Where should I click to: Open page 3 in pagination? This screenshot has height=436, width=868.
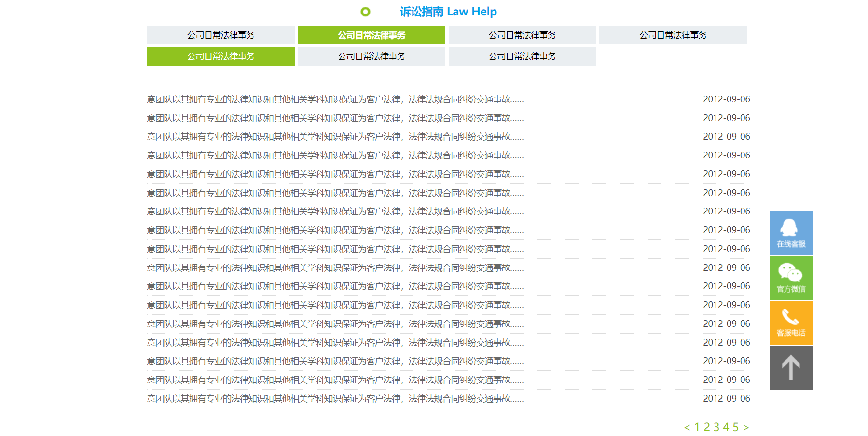[716, 427]
